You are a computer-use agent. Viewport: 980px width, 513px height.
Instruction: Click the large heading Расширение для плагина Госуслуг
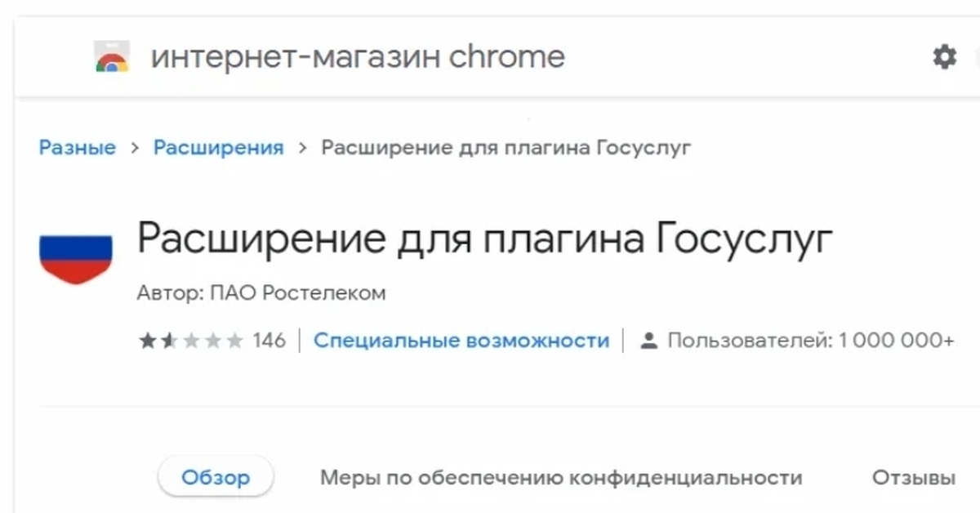(485, 239)
